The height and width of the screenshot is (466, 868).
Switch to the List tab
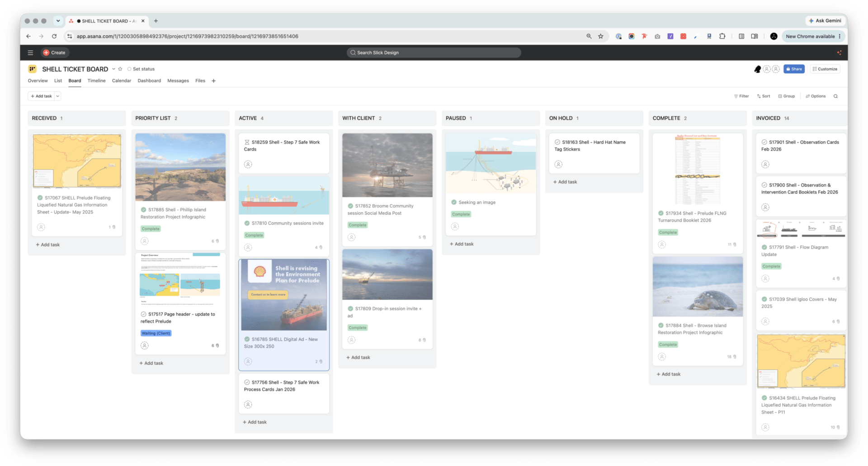58,81
